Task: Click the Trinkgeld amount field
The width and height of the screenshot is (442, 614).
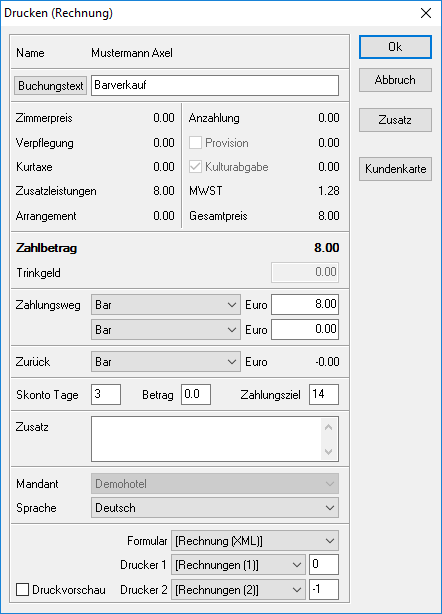Action: [x=305, y=272]
